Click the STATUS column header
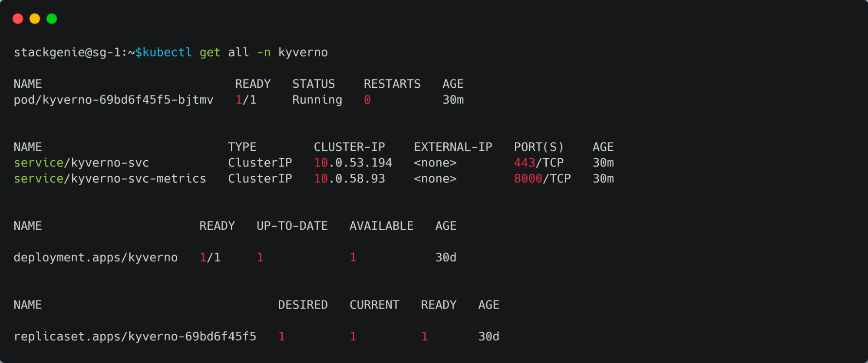 [x=314, y=84]
